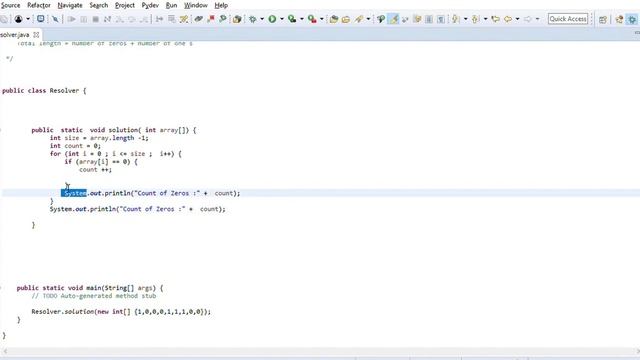Viewport: 640px width, 360px height.
Task: Click the Open Perspective icon
Action: 603,19
